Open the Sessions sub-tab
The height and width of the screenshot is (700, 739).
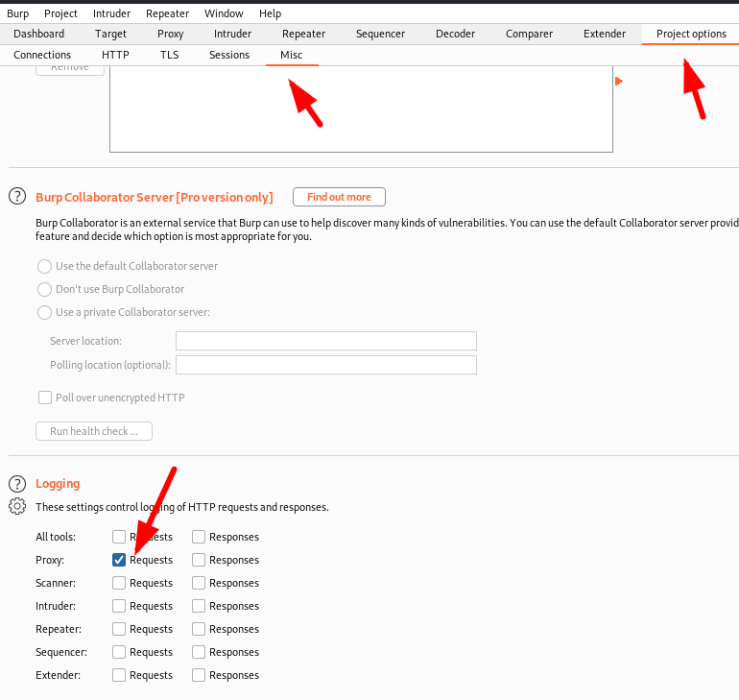click(x=229, y=55)
